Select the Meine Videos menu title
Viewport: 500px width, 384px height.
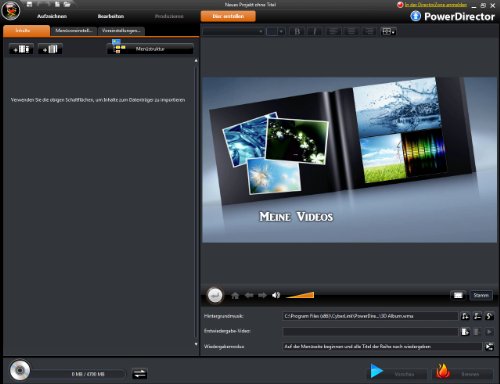click(x=296, y=217)
